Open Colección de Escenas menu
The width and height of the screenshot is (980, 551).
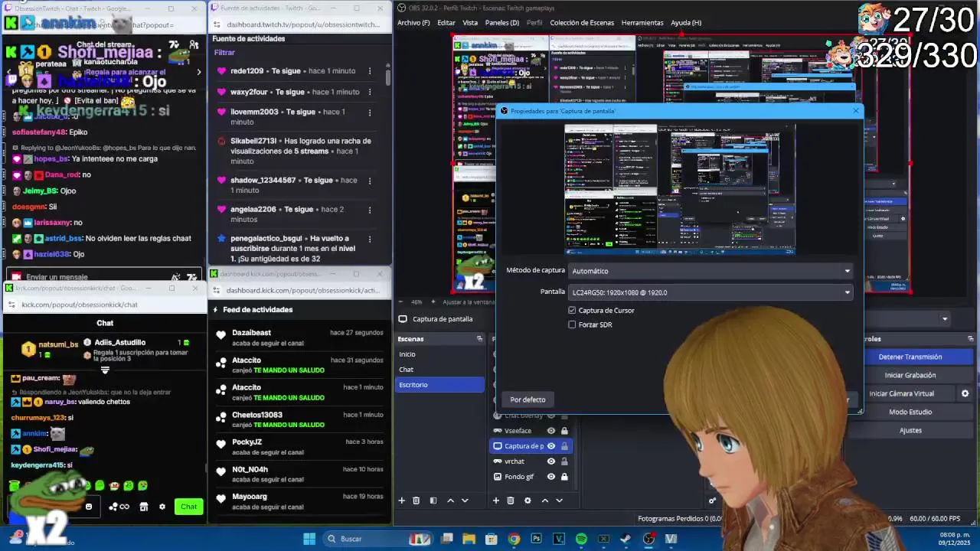[x=582, y=23]
